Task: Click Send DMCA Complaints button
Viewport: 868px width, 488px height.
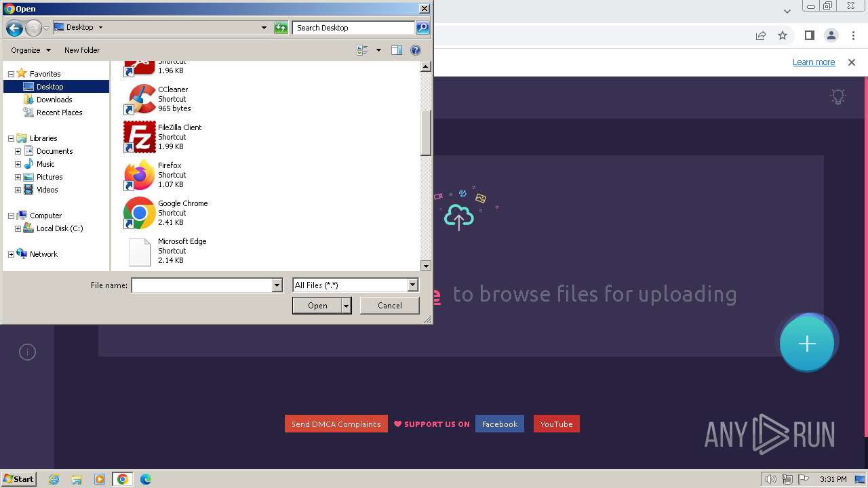Action: coord(336,424)
